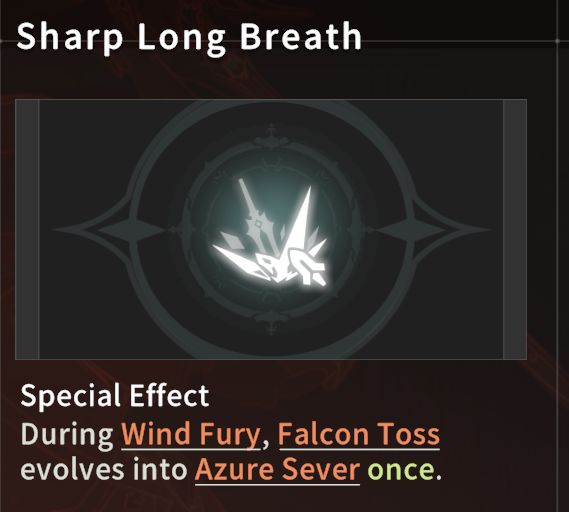Click the glowing Sharp Long Breath skill icon
This screenshot has height=512, width=569.
click(x=271, y=231)
